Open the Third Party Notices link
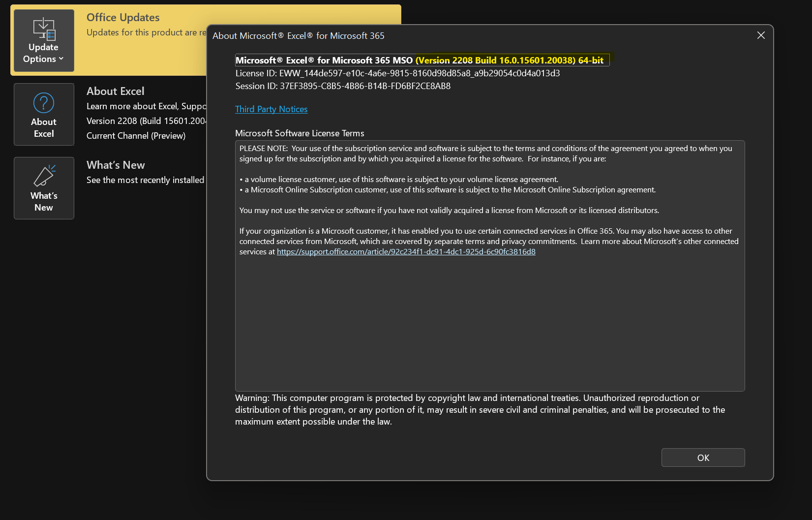Viewport: 812px width, 520px height. [x=271, y=109]
